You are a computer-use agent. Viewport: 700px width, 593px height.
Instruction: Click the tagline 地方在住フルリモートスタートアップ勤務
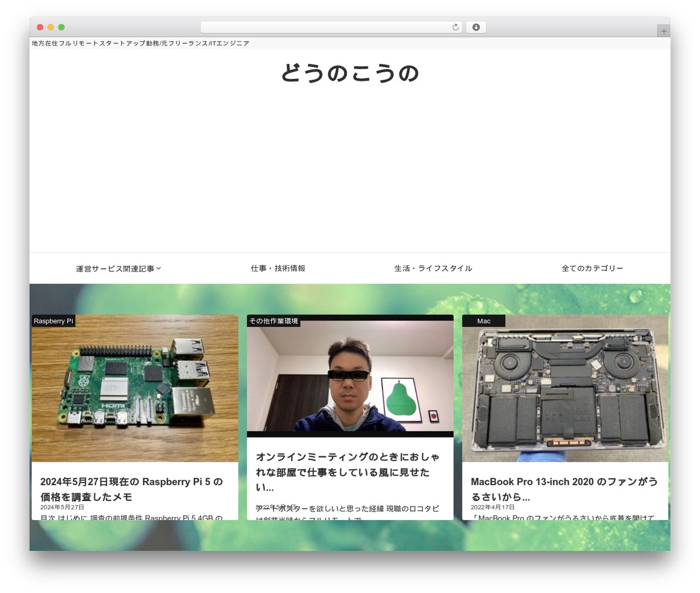point(141,43)
